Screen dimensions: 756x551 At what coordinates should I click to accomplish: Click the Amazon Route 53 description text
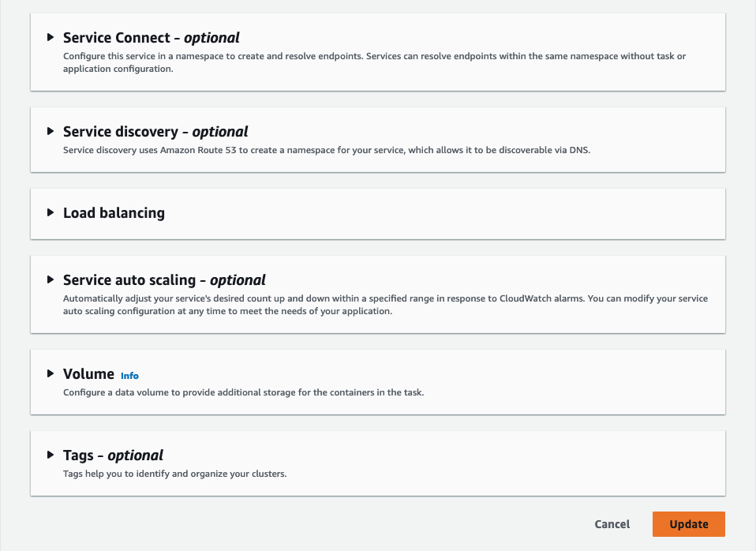pos(327,150)
